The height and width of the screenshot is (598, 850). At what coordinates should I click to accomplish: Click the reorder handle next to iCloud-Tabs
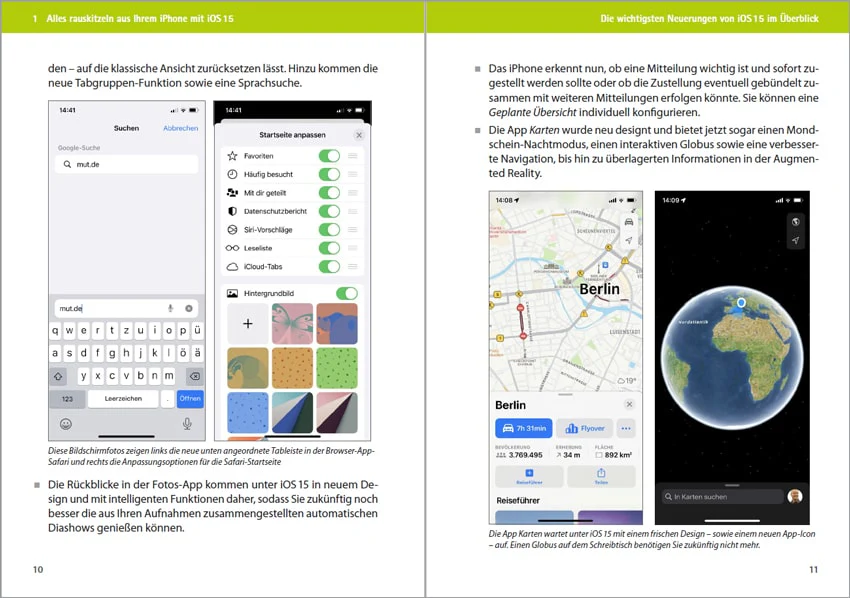point(353,267)
